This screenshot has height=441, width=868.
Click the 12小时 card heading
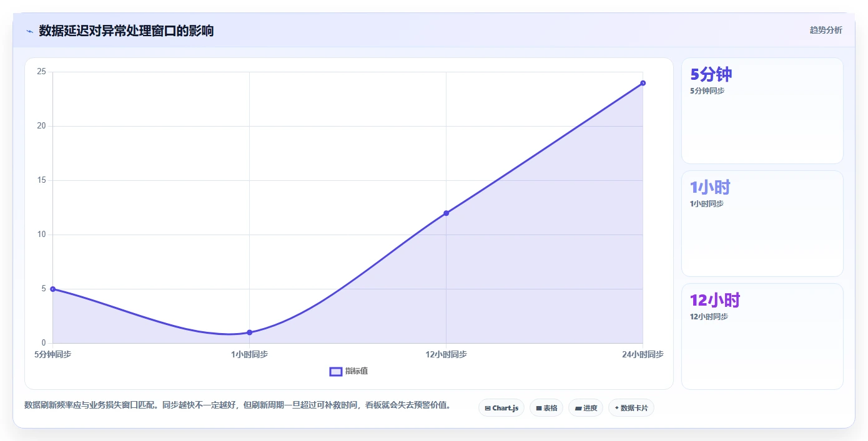(x=715, y=300)
